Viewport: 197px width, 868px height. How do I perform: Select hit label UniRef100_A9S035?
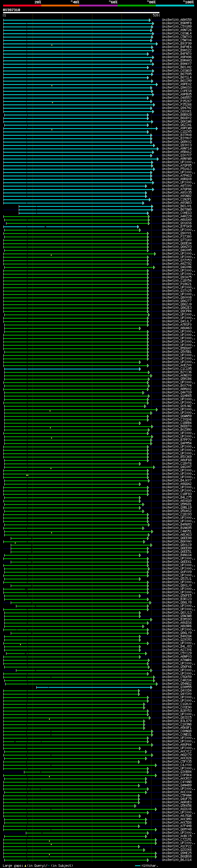click(177, 193)
